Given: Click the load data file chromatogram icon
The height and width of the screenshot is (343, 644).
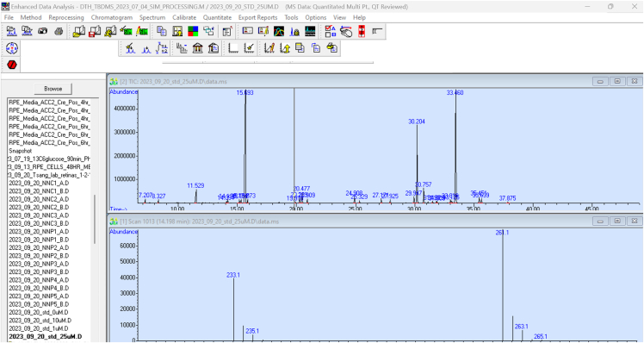Looking at the screenshot, I should 11,31.
